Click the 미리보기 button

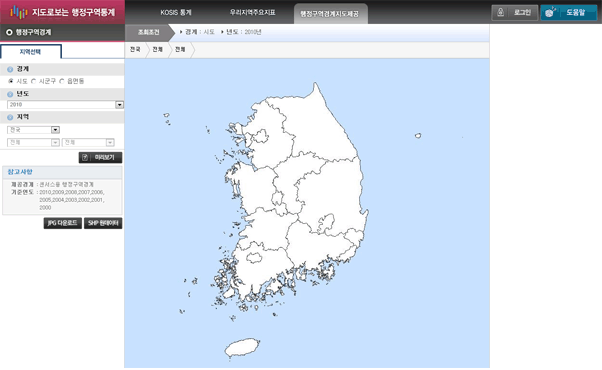[x=101, y=157]
